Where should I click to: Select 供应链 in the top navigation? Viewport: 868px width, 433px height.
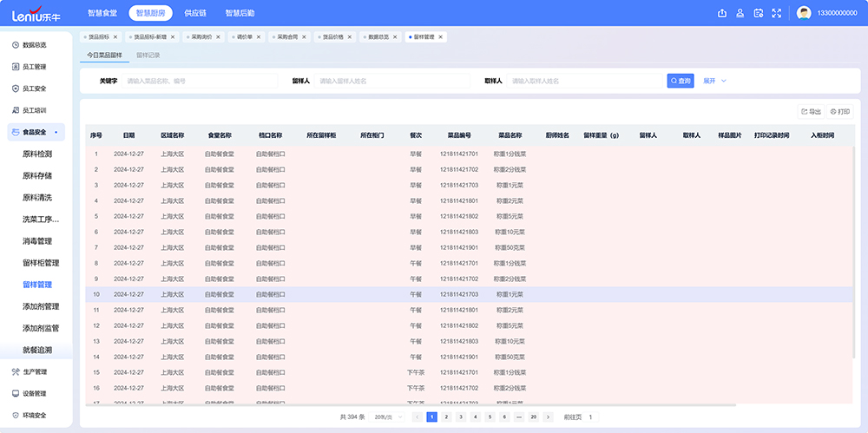[195, 13]
